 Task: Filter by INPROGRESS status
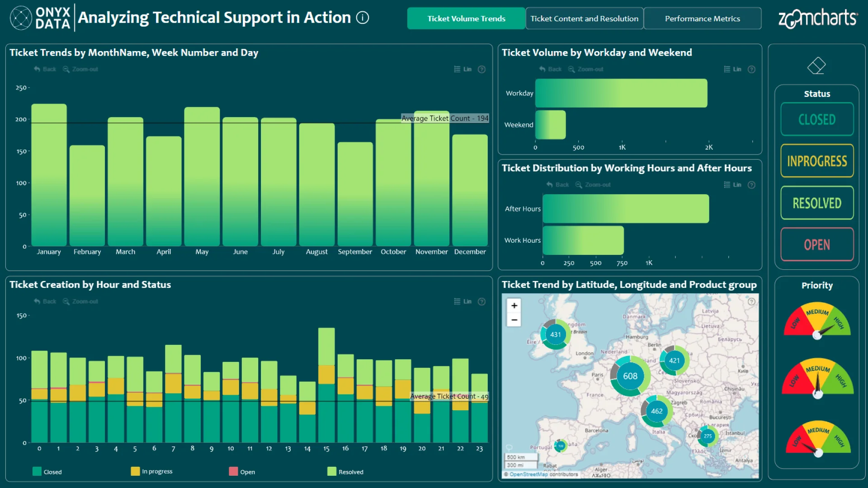click(x=817, y=161)
